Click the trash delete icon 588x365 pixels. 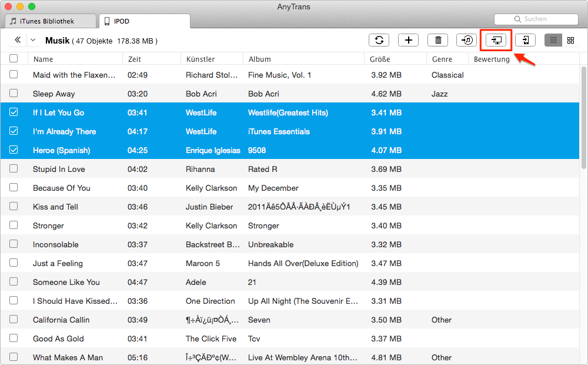[x=437, y=40]
